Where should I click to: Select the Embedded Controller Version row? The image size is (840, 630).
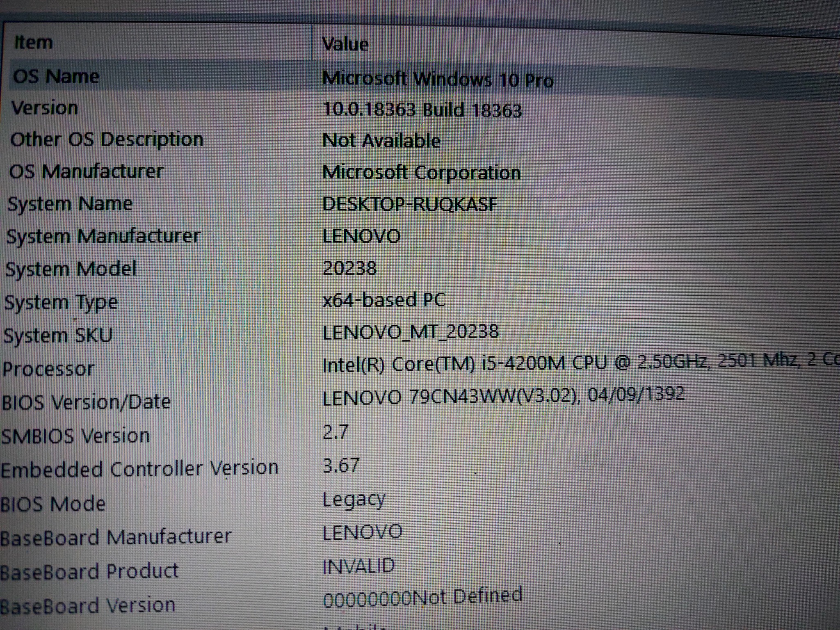pos(139,468)
